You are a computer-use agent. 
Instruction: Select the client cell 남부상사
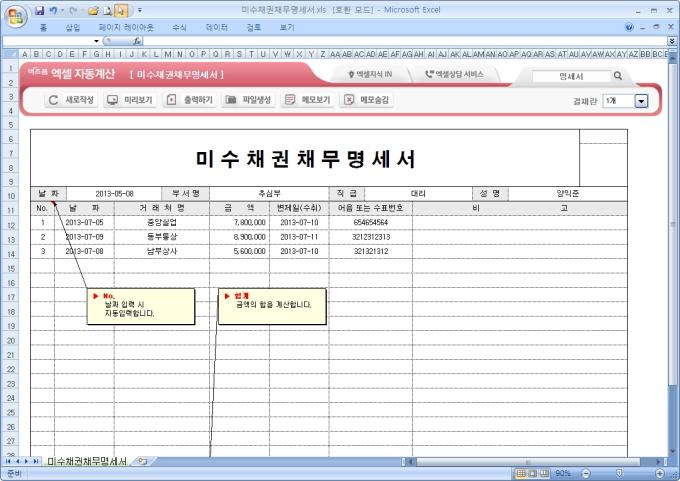click(x=162, y=251)
